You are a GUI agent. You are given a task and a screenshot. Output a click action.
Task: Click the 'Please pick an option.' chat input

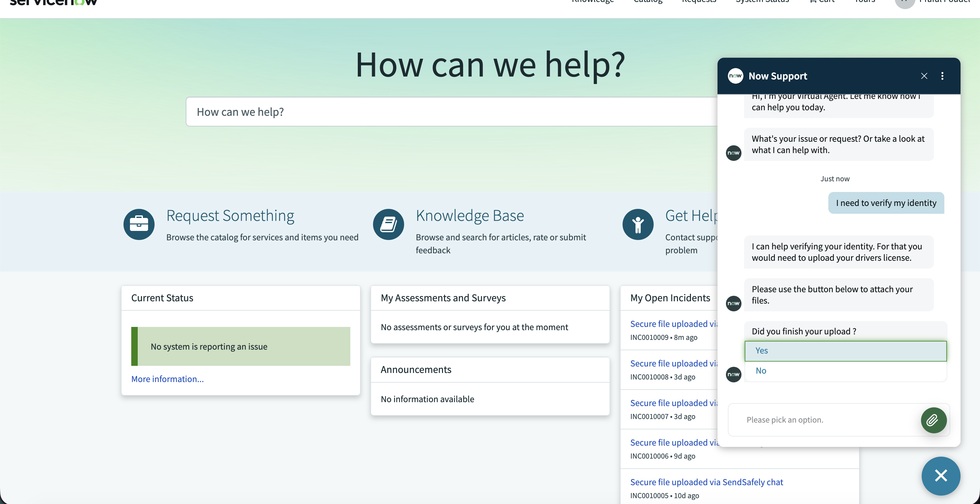(x=824, y=419)
